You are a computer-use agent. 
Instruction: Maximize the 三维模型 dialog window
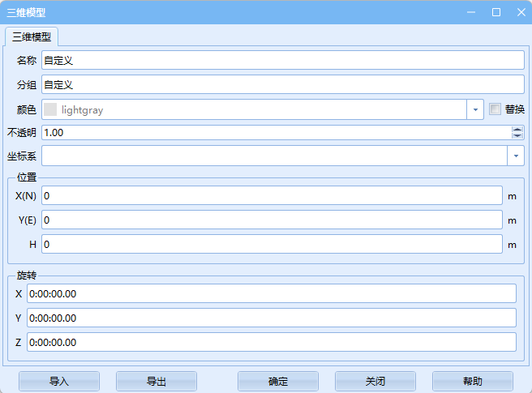coord(496,12)
